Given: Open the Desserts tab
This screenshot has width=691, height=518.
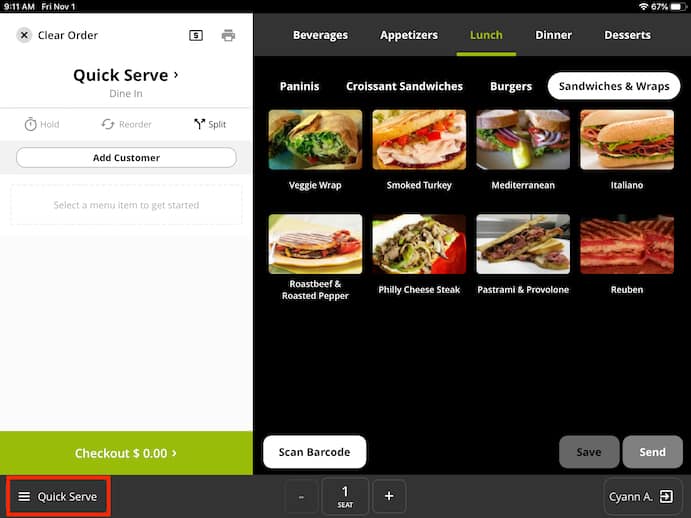Looking at the screenshot, I should coord(628,35).
